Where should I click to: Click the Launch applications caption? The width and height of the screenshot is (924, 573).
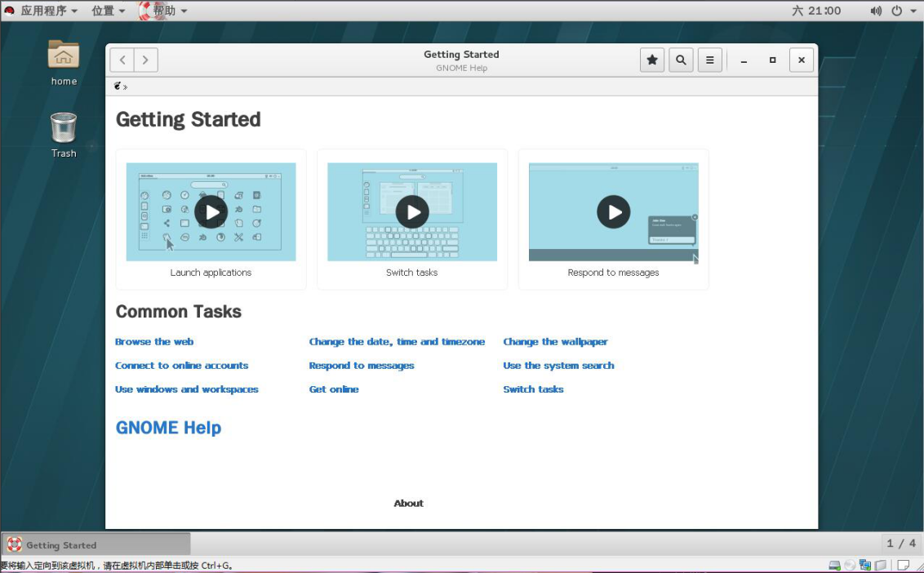(x=211, y=273)
